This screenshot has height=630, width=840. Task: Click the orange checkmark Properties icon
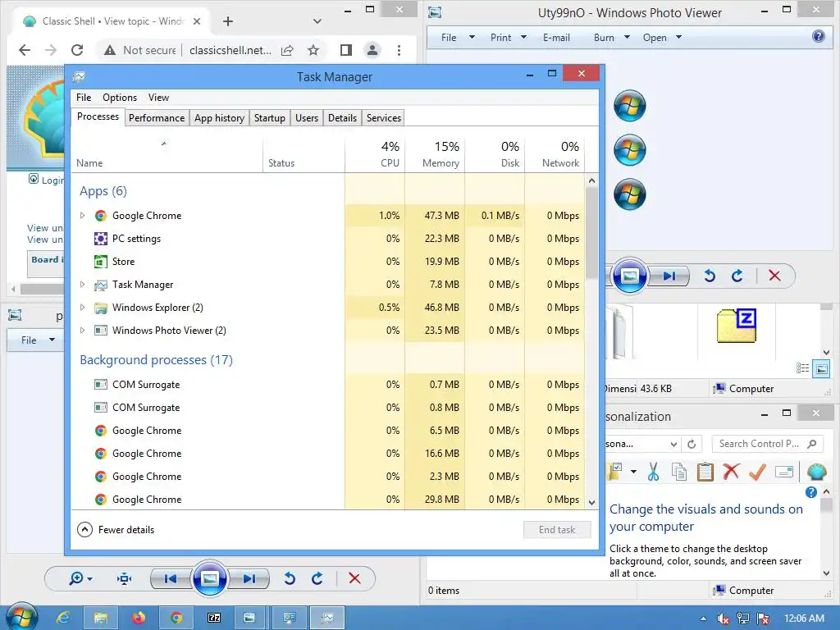tap(757, 472)
